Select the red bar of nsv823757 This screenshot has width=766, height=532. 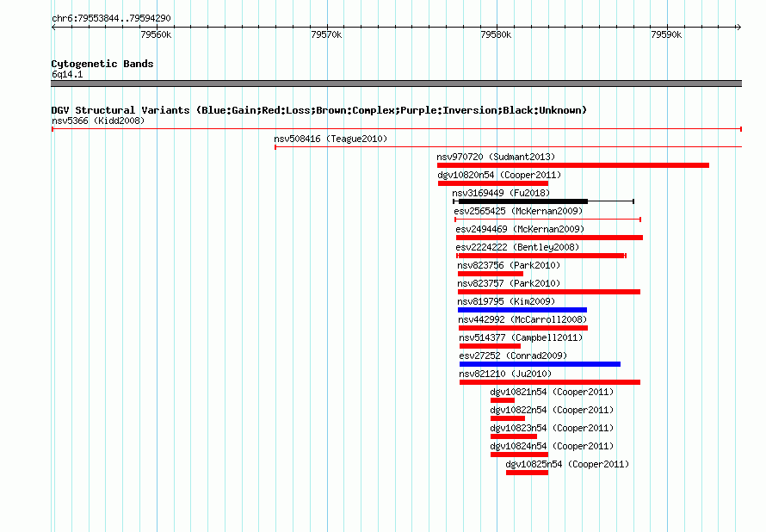pyautogui.click(x=549, y=292)
